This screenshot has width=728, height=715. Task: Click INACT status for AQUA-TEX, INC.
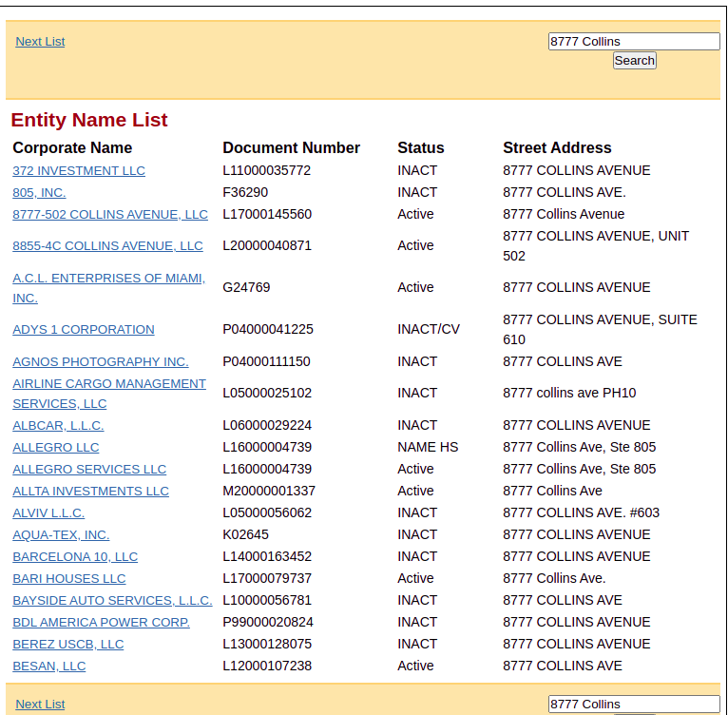417,534
